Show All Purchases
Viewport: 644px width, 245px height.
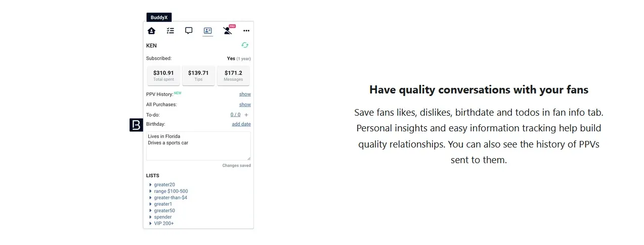(x=245, y=105)
